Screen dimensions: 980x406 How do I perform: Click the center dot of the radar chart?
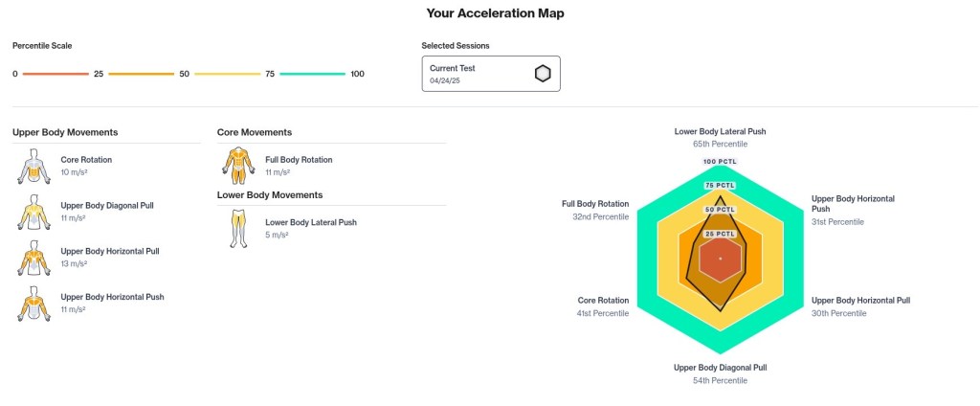(x=720, y=259)
